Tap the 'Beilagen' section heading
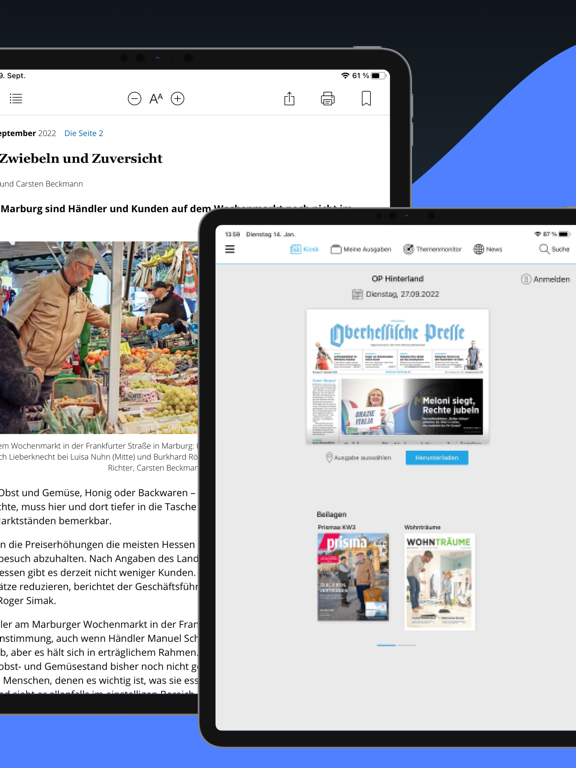Viewport: 576px width, 768px height. pyautogui.click(x=332, y=514)
